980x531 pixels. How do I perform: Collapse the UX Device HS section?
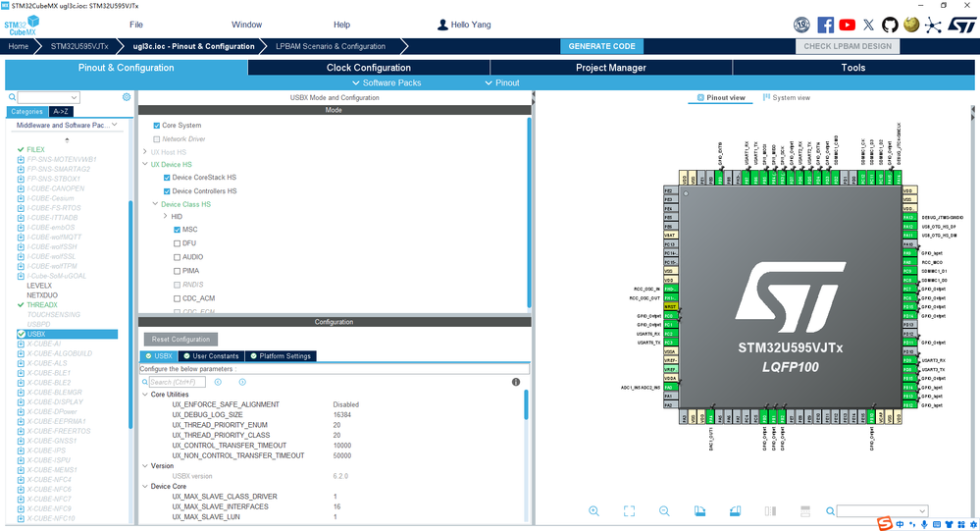(x=145, y=165)
